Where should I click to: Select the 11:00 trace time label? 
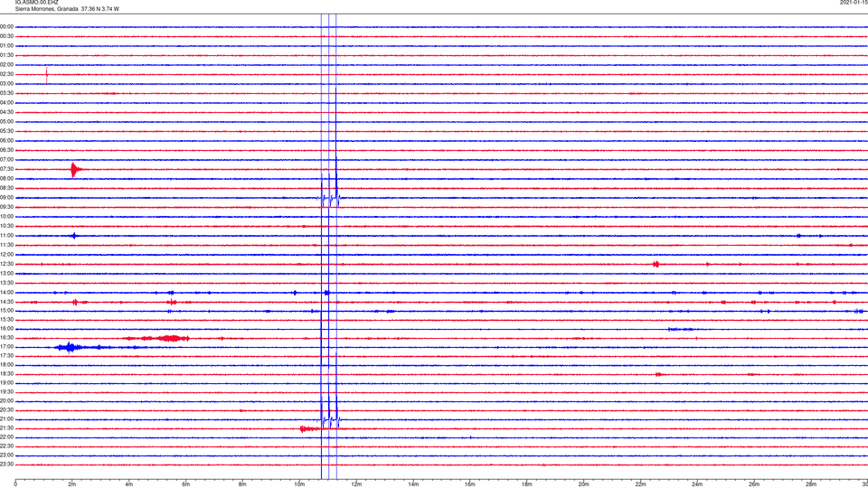point(6,236)
